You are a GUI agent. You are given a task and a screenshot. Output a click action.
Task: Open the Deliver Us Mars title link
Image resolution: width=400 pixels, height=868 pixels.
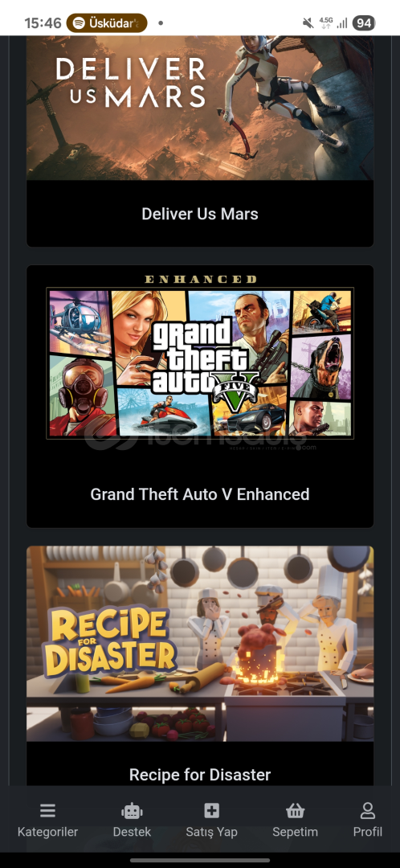[x=200, y=214]
